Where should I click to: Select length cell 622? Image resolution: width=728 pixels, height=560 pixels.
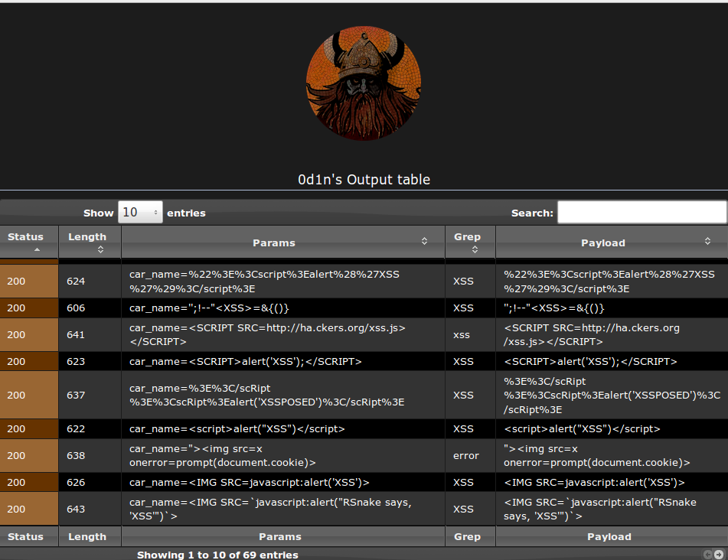coord(90,428)
